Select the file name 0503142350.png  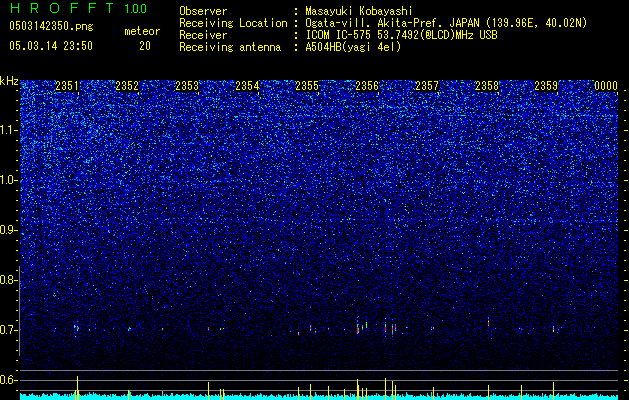pos(51,26)
